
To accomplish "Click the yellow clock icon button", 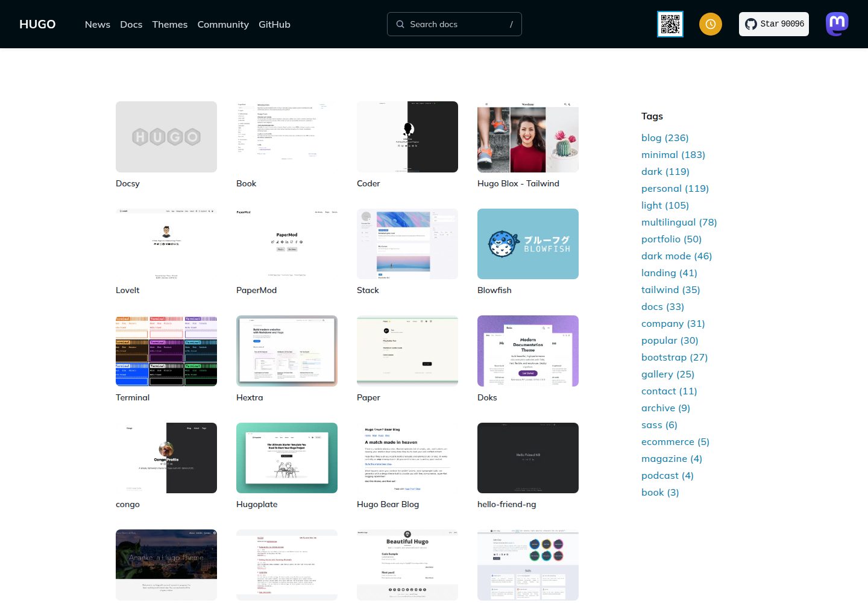I will [x=711, y=24].
